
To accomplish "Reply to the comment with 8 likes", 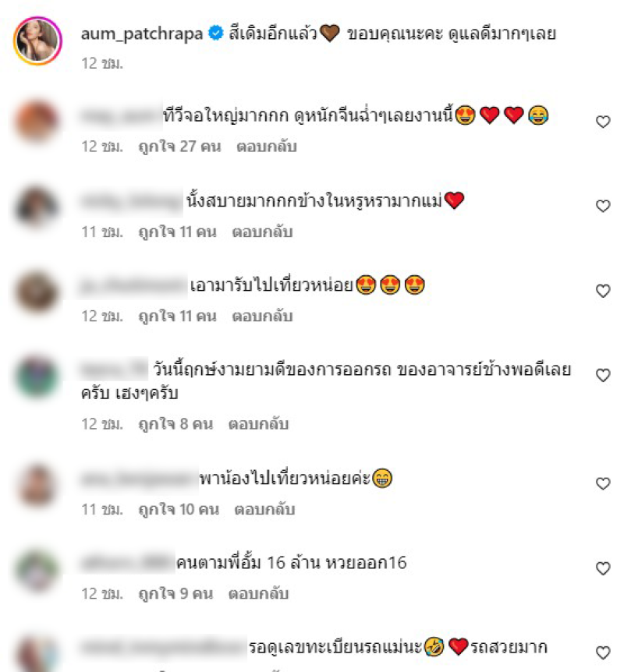I will coord(258,424).
